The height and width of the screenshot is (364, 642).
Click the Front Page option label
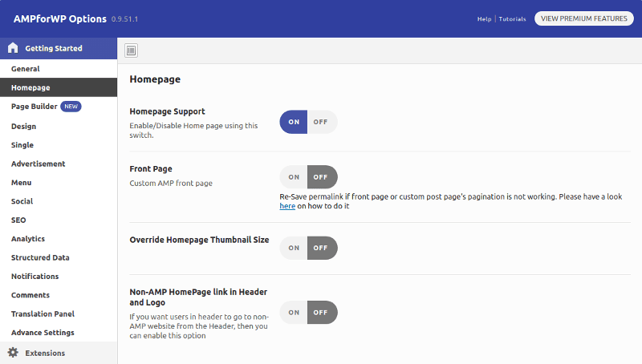click(151, 169)
